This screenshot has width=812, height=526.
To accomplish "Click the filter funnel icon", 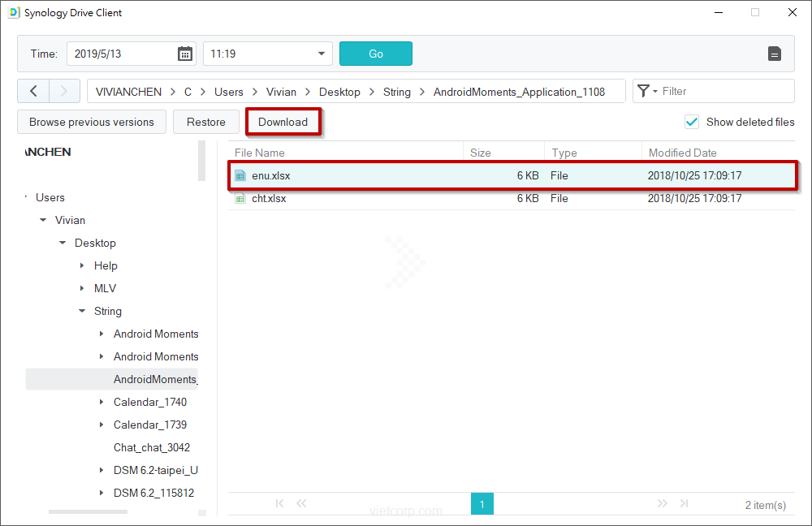I will [644, 91].
